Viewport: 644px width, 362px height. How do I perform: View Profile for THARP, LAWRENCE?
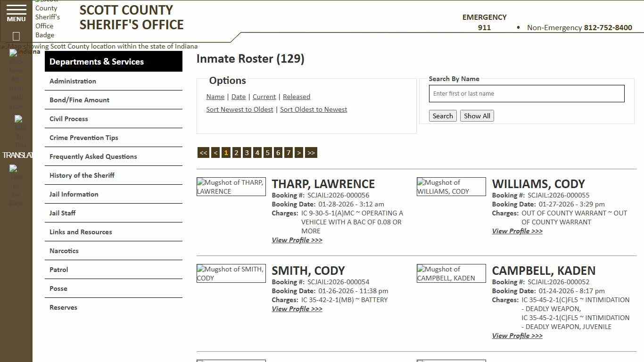tap(297, 240)
